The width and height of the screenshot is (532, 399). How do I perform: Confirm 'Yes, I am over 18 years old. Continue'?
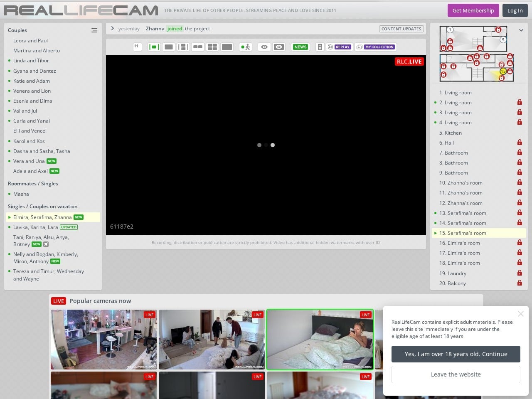point(456,354)
